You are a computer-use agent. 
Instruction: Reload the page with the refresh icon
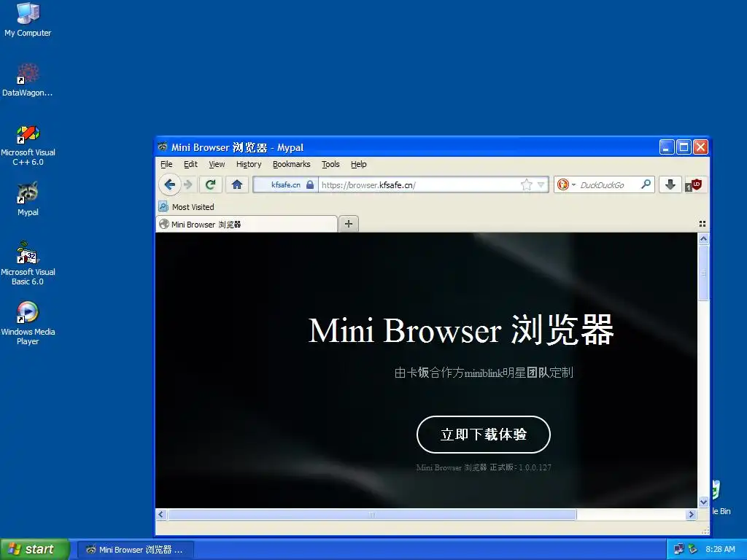click(x=211, y=184)
